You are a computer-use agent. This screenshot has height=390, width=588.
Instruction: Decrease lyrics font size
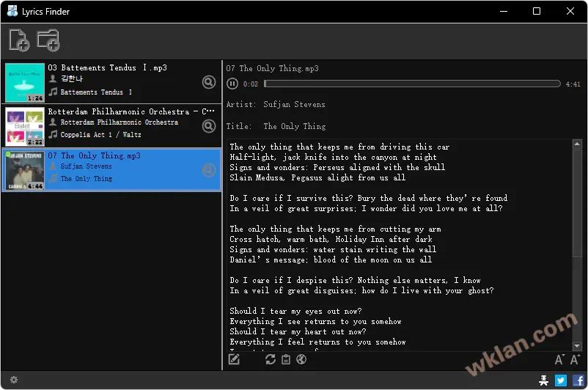coord(559,360)
